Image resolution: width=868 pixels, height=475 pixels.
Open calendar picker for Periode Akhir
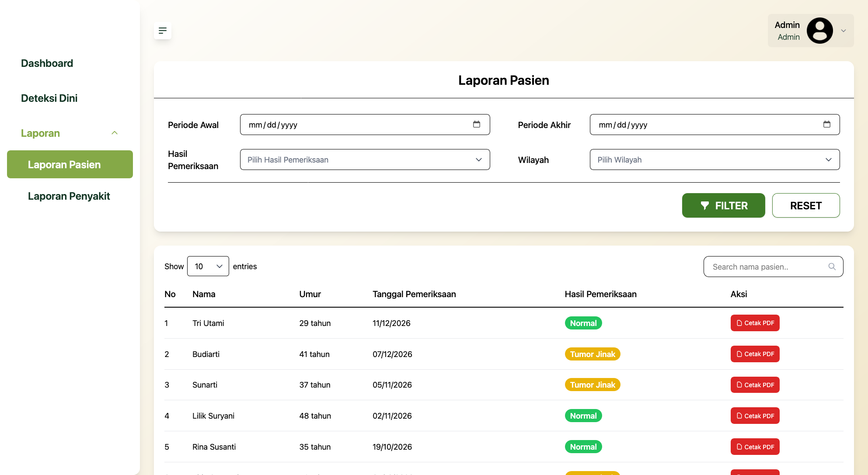[x=826, y=125]
